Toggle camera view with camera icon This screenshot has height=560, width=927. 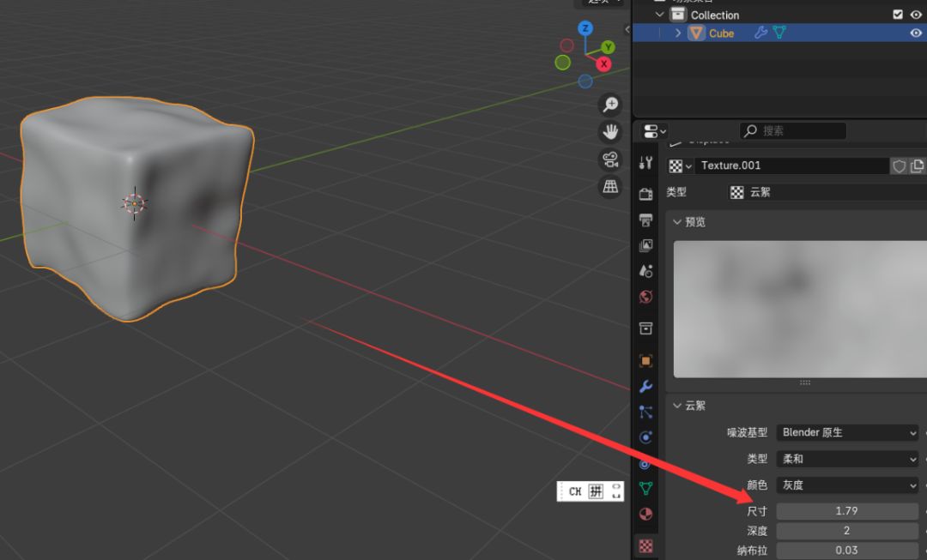(x=610, y=160)
